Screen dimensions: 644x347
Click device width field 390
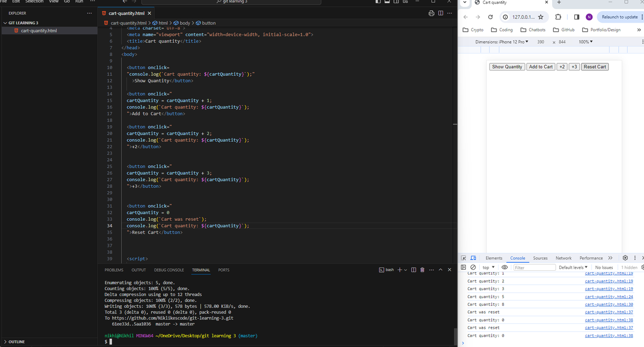coord(541,42)
